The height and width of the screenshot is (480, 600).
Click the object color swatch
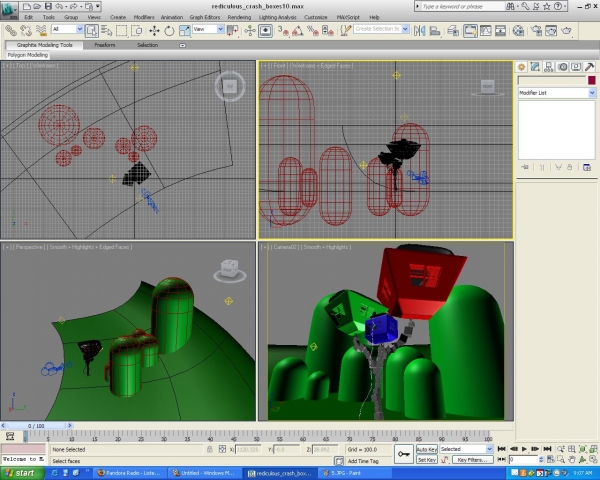point(592,80)
